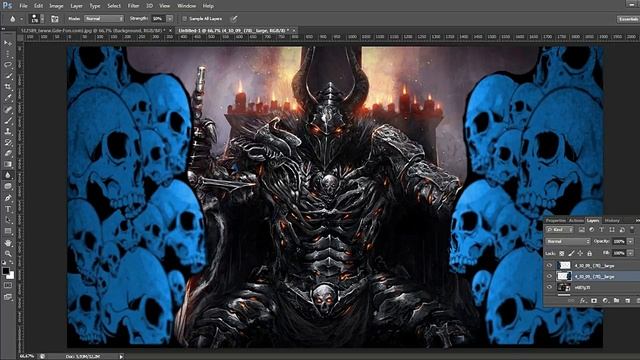Click the tablet pressure icon in options bar

[234, 19]
